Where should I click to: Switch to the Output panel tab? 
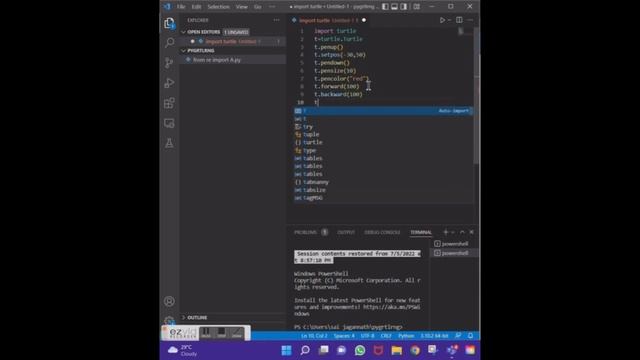[x=346, y=232]
